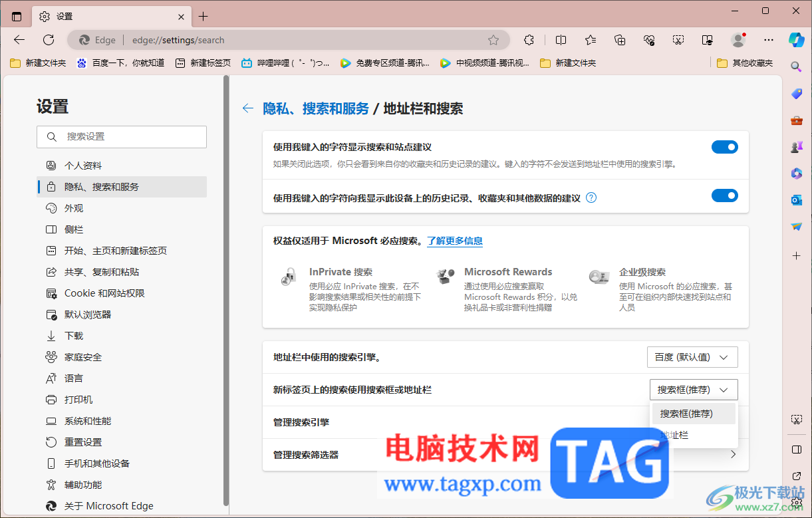
Task: Open Cookie 和网站权限 settings
Action: [122, 293]
